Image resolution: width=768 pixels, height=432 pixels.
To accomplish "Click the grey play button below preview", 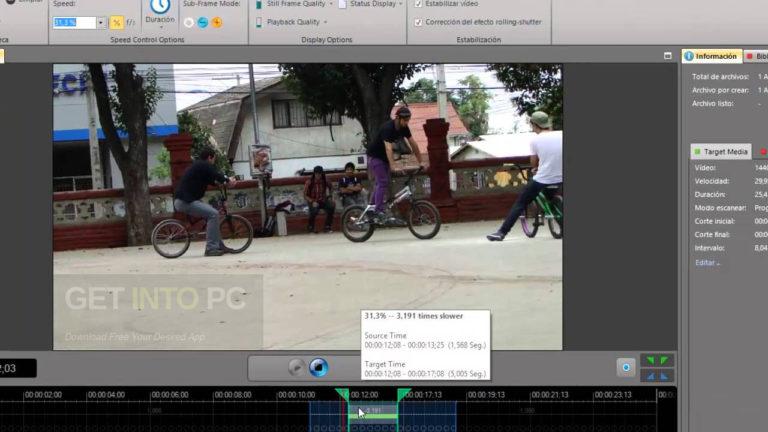I will pos(296,367).
